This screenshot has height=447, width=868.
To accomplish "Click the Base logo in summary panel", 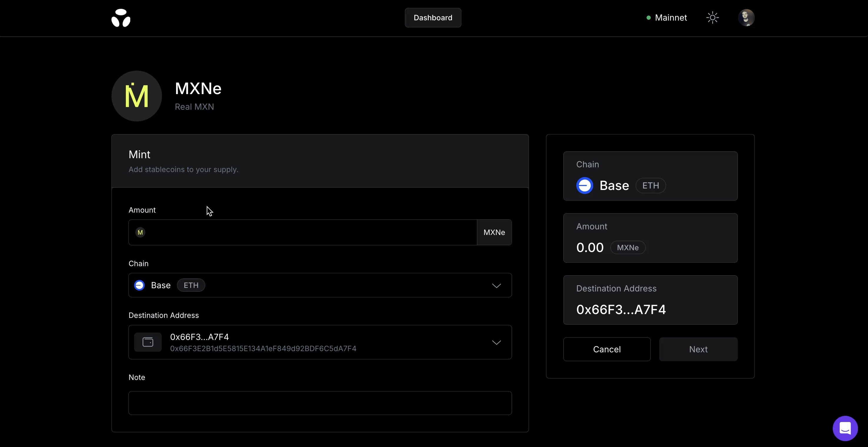I will tap(585, 185).
